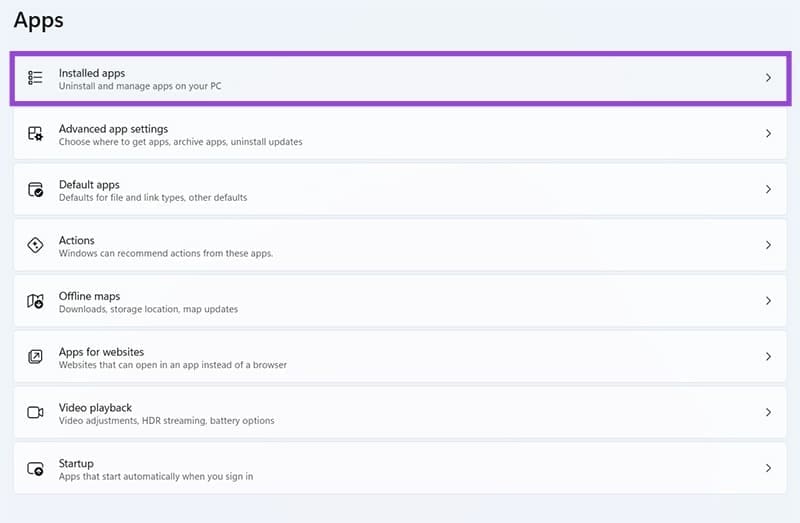Image resolution: width=800 pixels, height=523 pixels.
Task: Click the Video playback camera icon
Action: (x=35, y=413)
